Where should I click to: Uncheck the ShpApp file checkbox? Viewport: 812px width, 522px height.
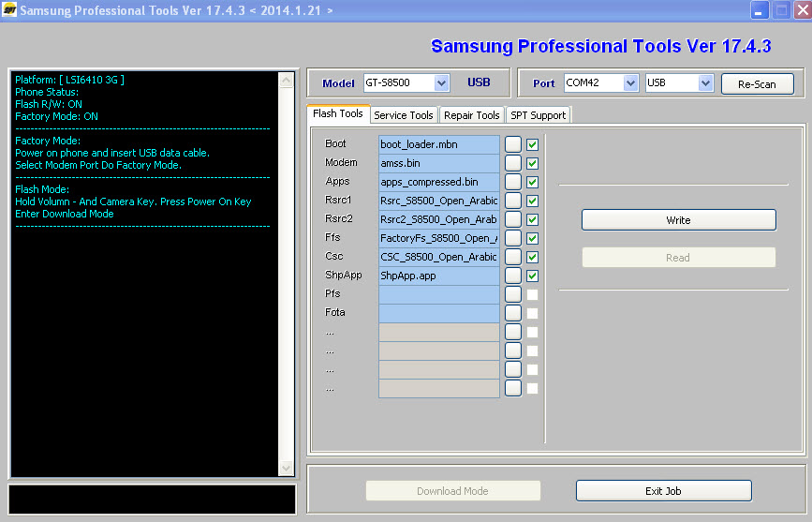[532, 276]
